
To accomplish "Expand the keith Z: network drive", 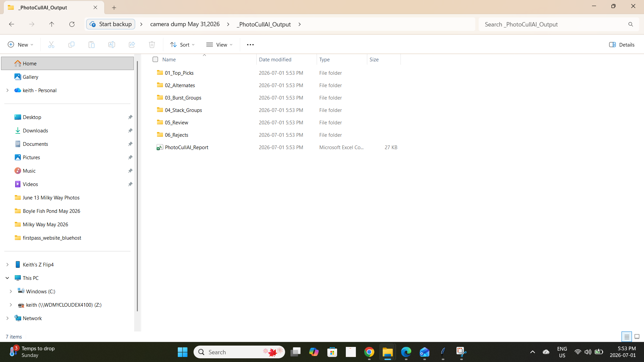I will 11,305.
